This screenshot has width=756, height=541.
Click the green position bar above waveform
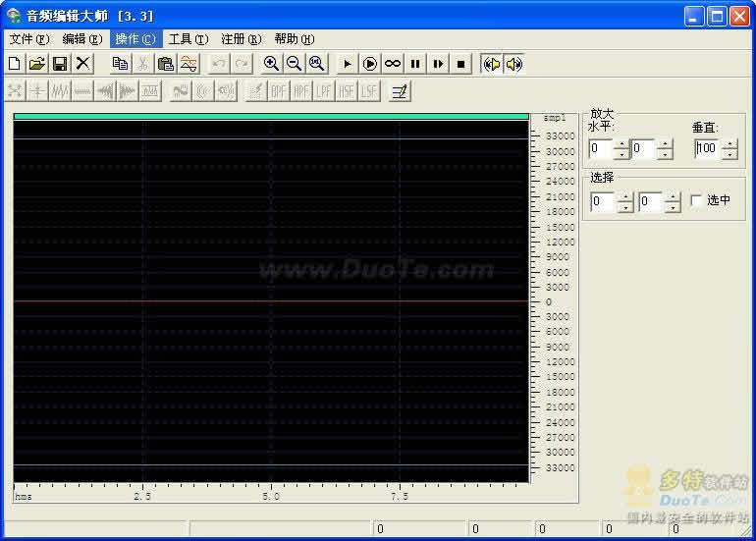click(271, 116)
